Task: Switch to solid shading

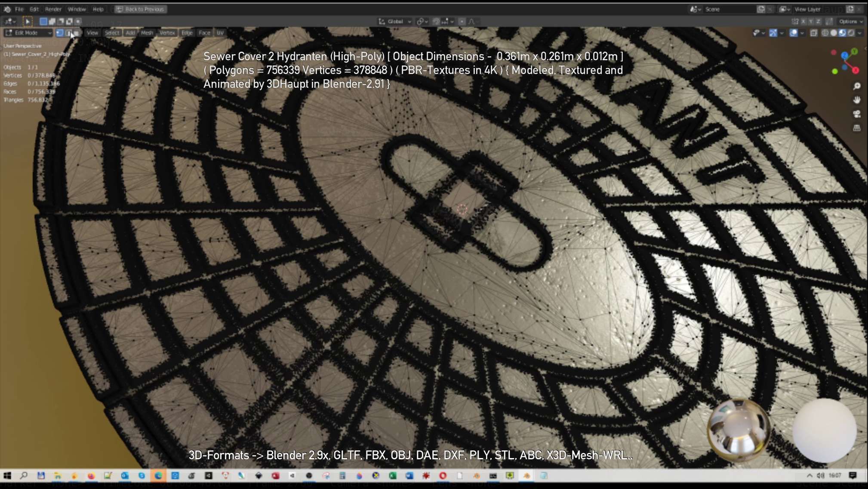Action: point(834,33)
